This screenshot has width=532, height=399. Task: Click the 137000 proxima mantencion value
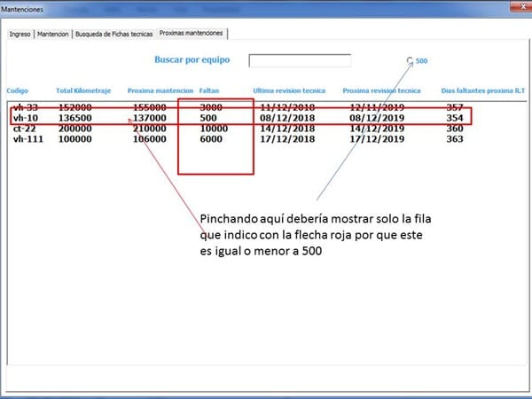149,118
